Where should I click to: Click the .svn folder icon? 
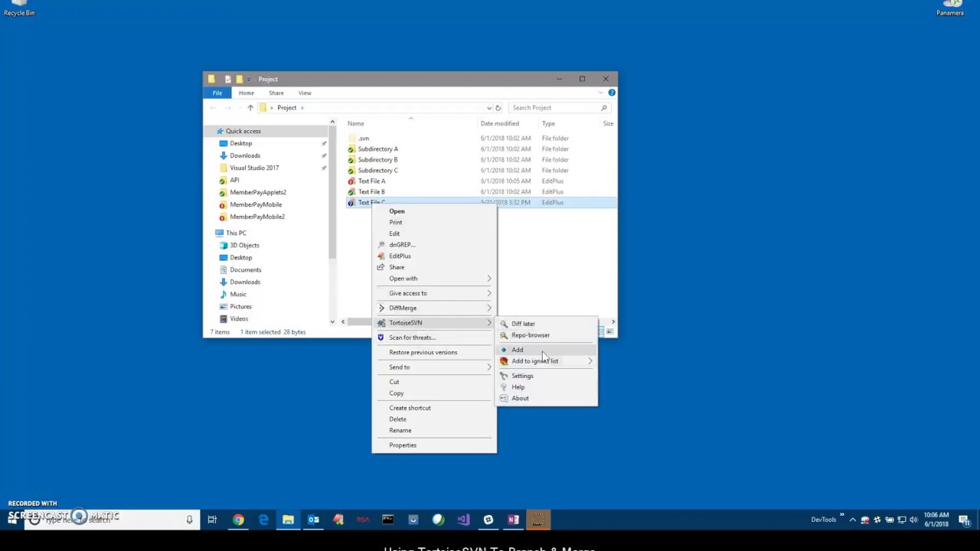tap(351, 139)
